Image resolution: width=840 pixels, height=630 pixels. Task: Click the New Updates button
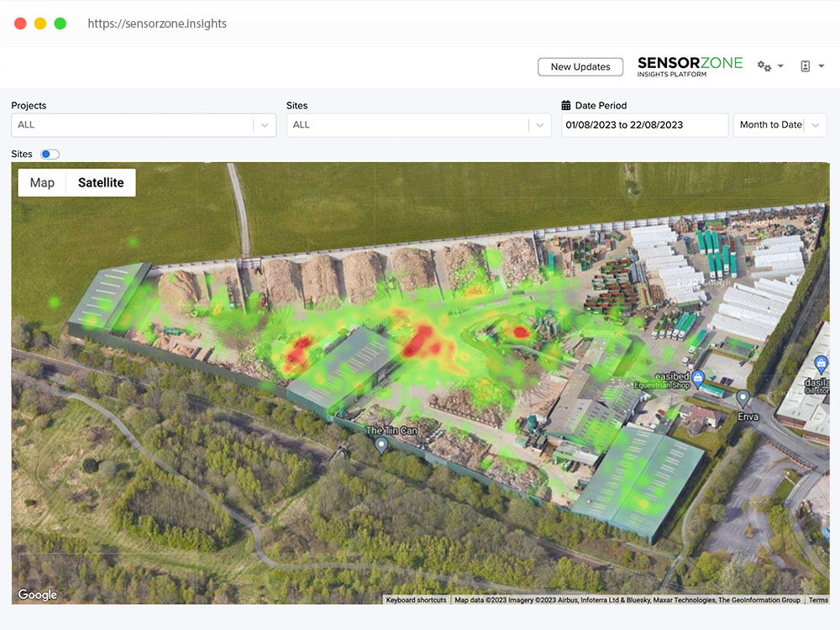click(580, 66)
